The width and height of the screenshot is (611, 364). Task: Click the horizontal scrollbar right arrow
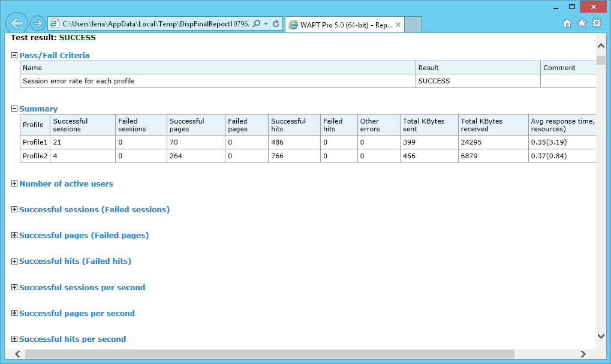pyautogui.click(x=583, y=354)
